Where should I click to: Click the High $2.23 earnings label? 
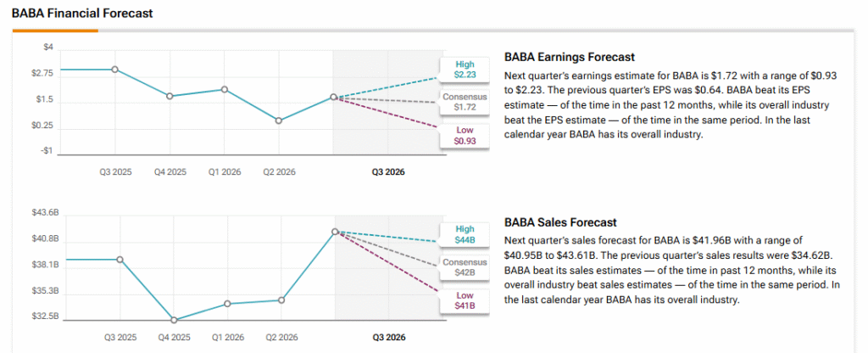(x=464, y=70)
